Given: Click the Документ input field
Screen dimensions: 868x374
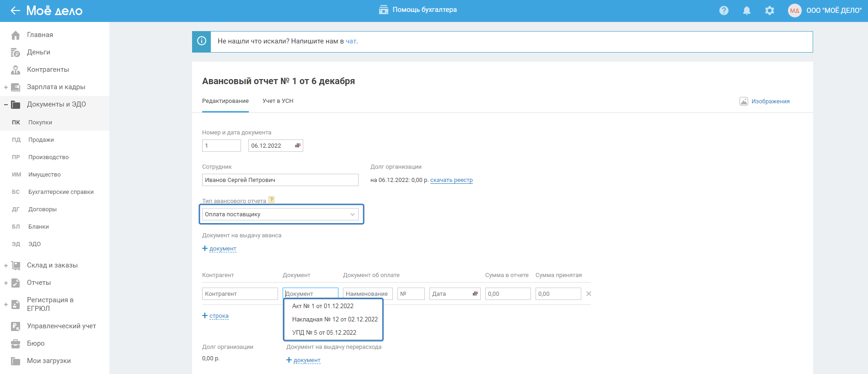Looking at the screenshot, I should (311, 294).
